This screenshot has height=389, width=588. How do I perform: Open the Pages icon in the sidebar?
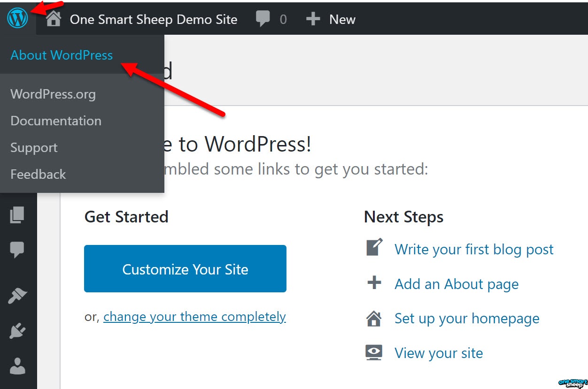(17, 215)
